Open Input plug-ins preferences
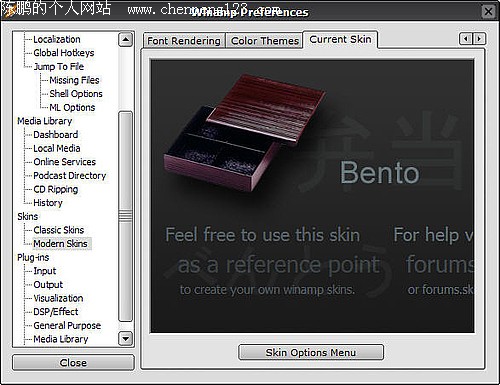Image resolution: width=500 pixels, height=385 pixels. pyautogui.click(x=45, y=271)
